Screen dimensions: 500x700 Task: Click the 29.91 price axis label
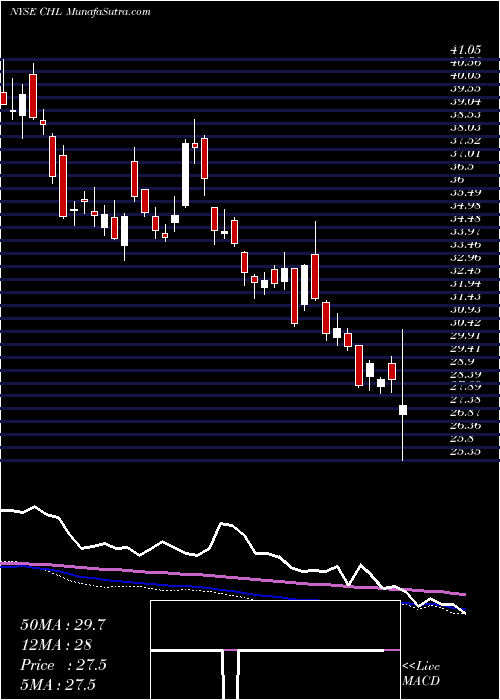pyautogui.click(x=464, y=335)
